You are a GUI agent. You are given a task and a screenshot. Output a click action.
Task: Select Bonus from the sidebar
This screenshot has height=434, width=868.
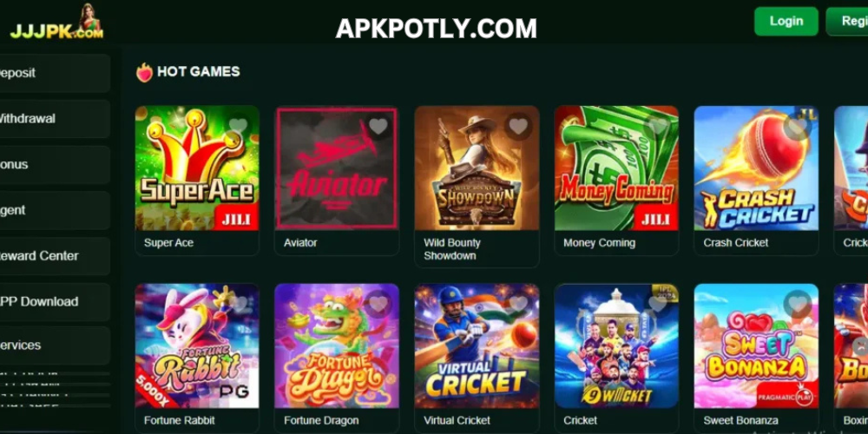(54, 165)
